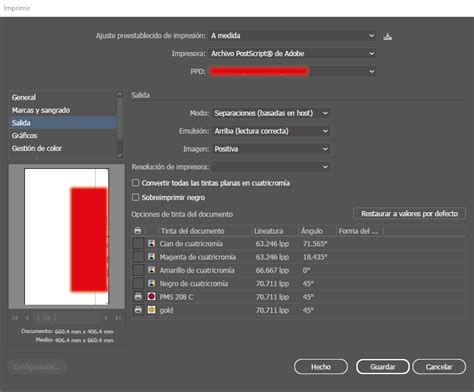
Task: Select Salida in the options list
Action: pos(63,123)
